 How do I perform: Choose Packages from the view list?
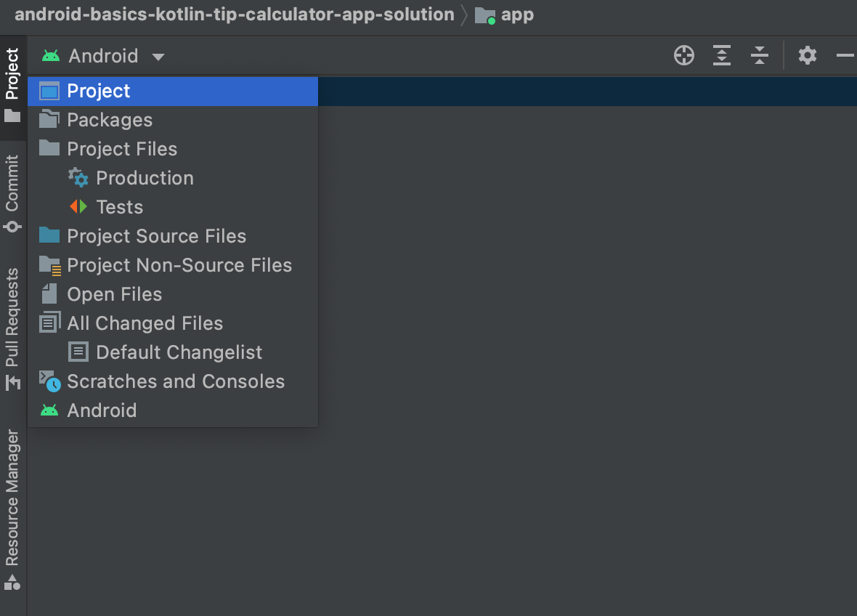click(173, 121)
